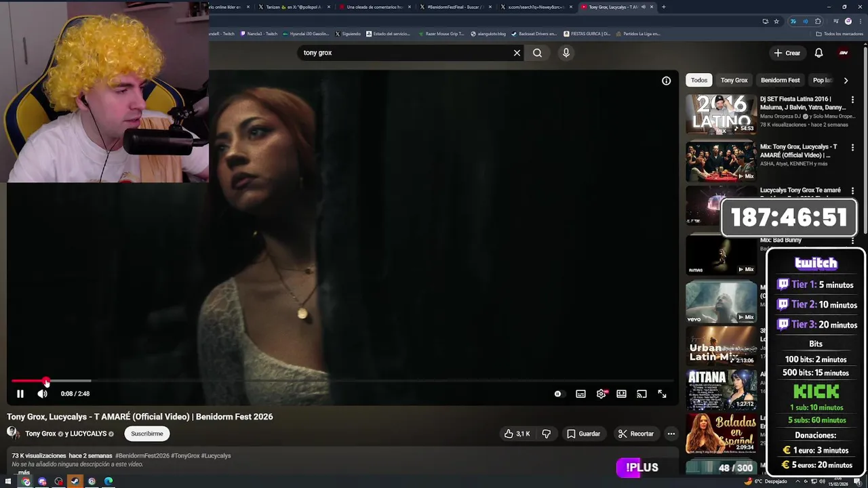The image size is (868, 488).
Task: Open the AITANA mix thumbnail
Action: (x=721, y=390)
